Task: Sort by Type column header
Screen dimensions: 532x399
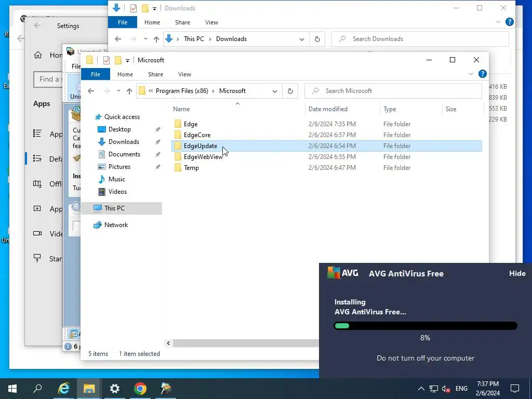Action: point(390,109)
